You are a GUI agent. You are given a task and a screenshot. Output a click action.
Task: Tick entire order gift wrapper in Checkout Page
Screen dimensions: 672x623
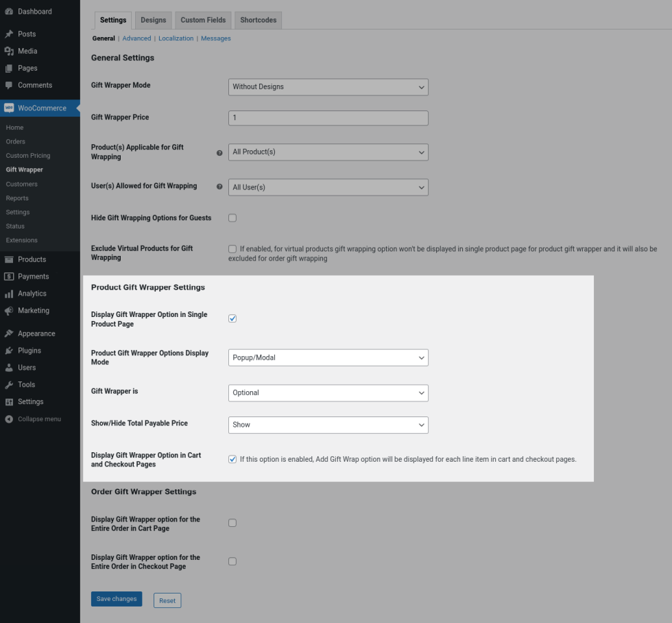(x=232, y=561)
